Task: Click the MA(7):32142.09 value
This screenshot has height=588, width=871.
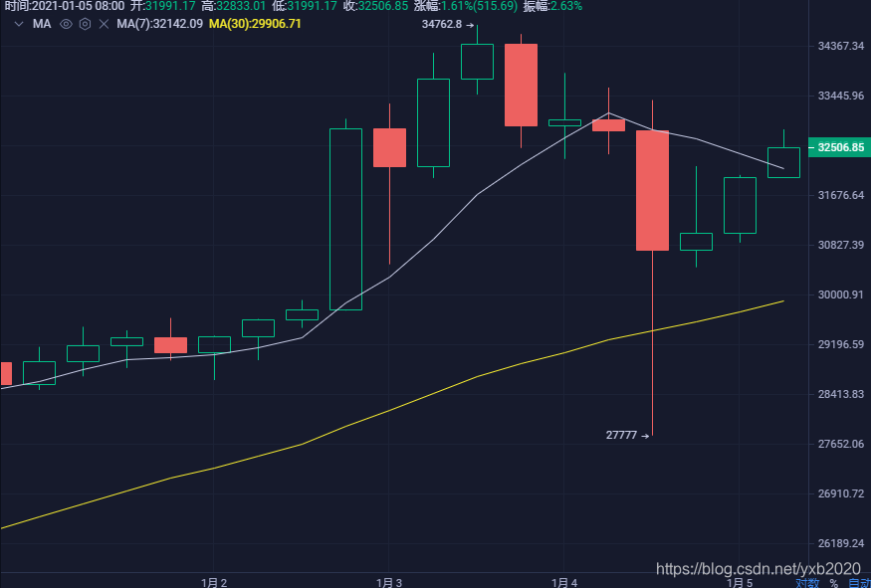Action: click(159, 24)
